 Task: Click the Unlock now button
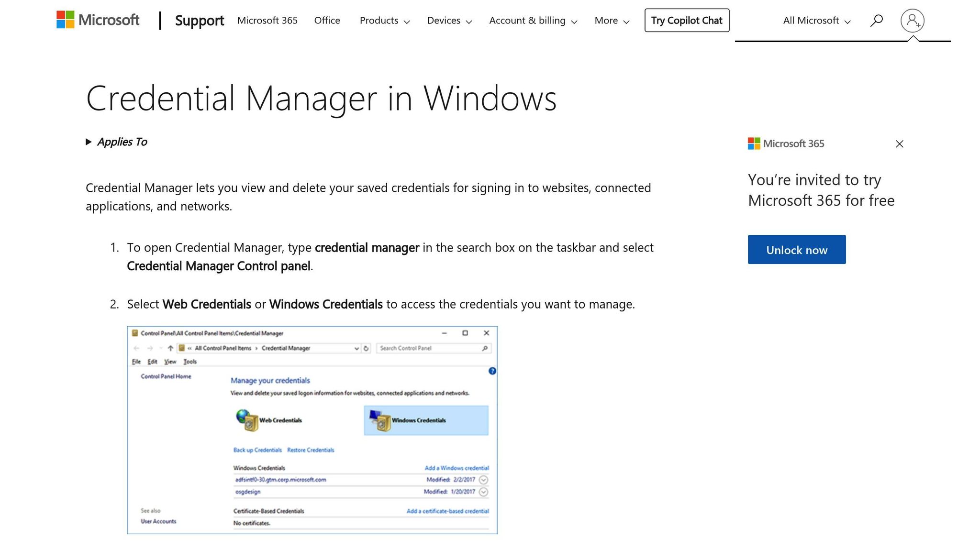796,249
